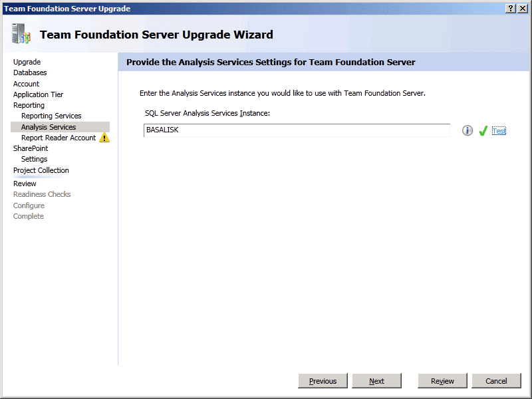Viewport: 532px width, 399px height.
Task: Jump to the Project Collection step
Action: click(x=41, y=170)
